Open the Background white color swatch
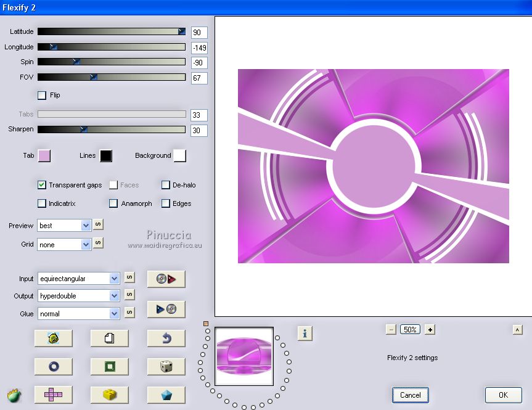The image size is (532, 410). [x=180, y=156]
